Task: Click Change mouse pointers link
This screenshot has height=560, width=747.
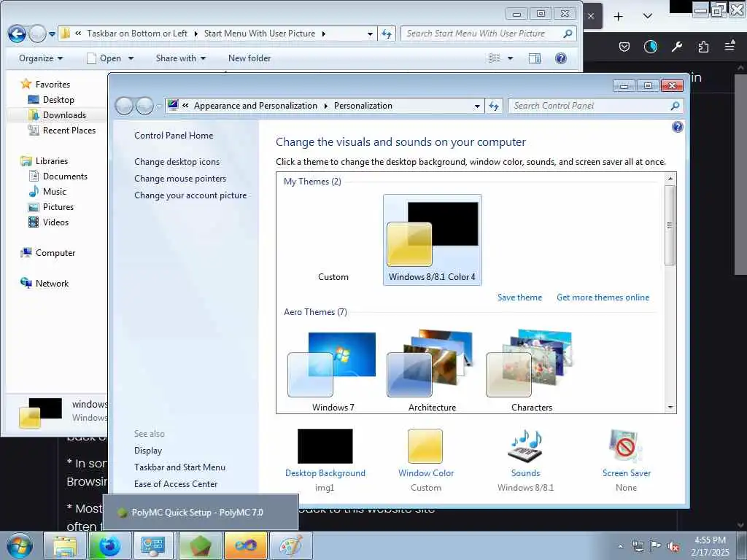Action: (180, 178)
